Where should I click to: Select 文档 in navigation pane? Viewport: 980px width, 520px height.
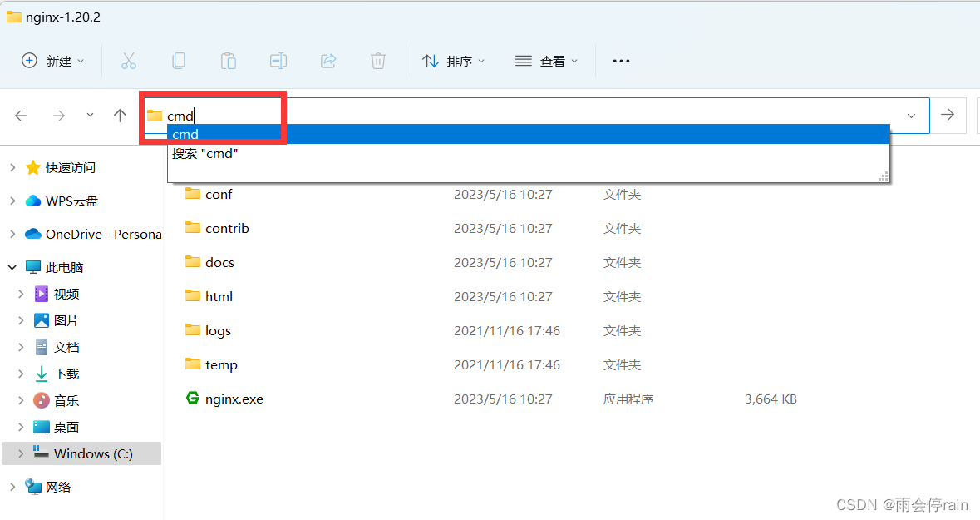click(x=57, y=347)
